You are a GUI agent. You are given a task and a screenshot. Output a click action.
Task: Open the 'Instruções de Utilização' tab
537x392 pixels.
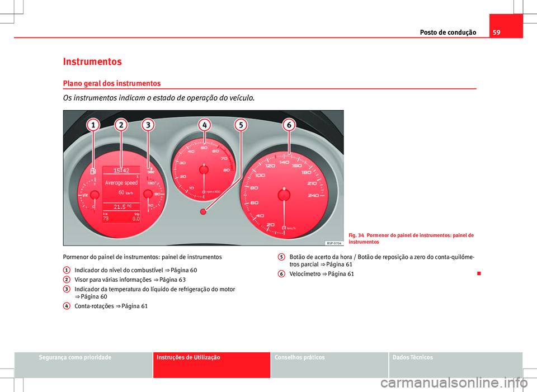tap(211, 365)
